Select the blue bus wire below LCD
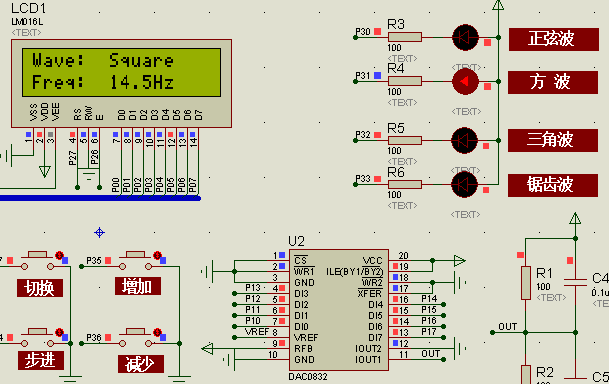The width and height of the screenshot is (609, 384). coord(100,198)
